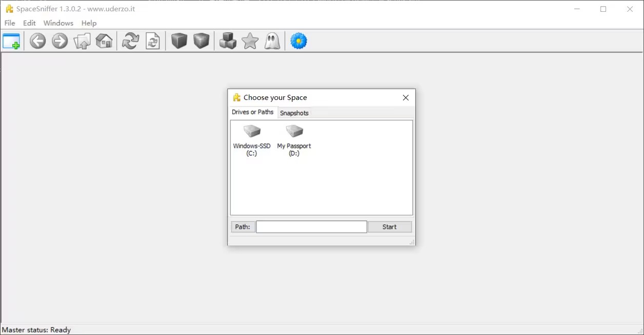644x335 pixels.
Task: Click the SpaceSniffer title bar app icon
Action: [x=9, y=9]
